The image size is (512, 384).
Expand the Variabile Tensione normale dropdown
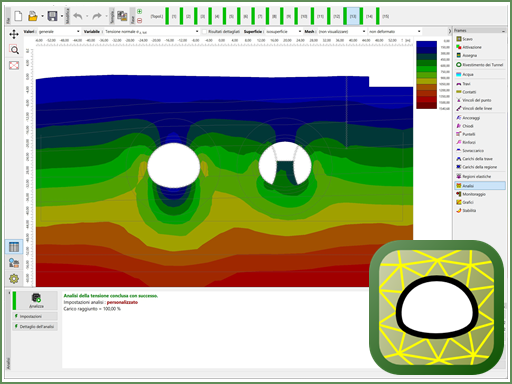pos(151,31)
